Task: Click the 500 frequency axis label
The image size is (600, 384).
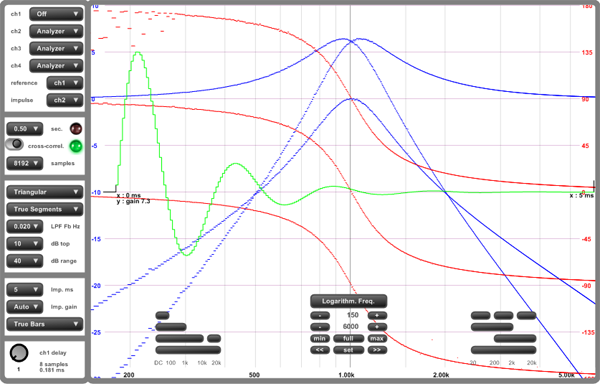Action: 254,375
